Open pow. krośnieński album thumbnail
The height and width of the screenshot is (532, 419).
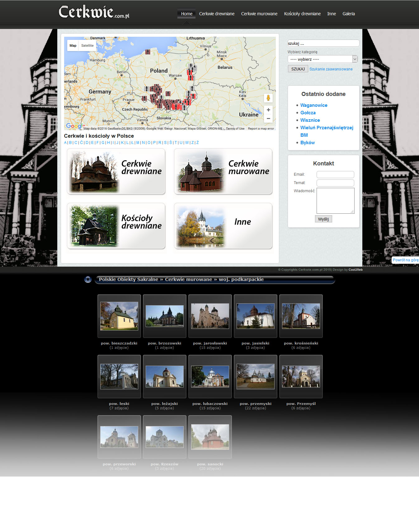pyautogui.click(x=301, y=316)
